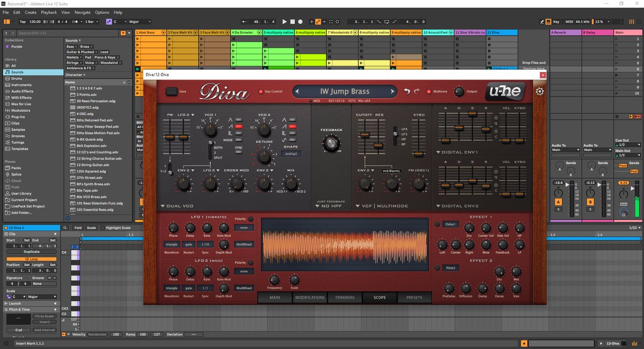Close the Diva plugin window
The height and width of the screenshot is (349, 644).
[543, 75]
